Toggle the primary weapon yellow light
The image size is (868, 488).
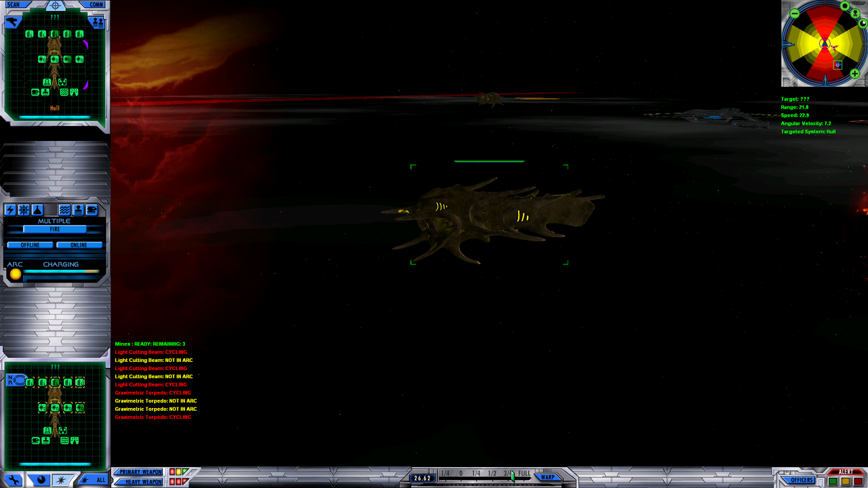tap(178, 472)
